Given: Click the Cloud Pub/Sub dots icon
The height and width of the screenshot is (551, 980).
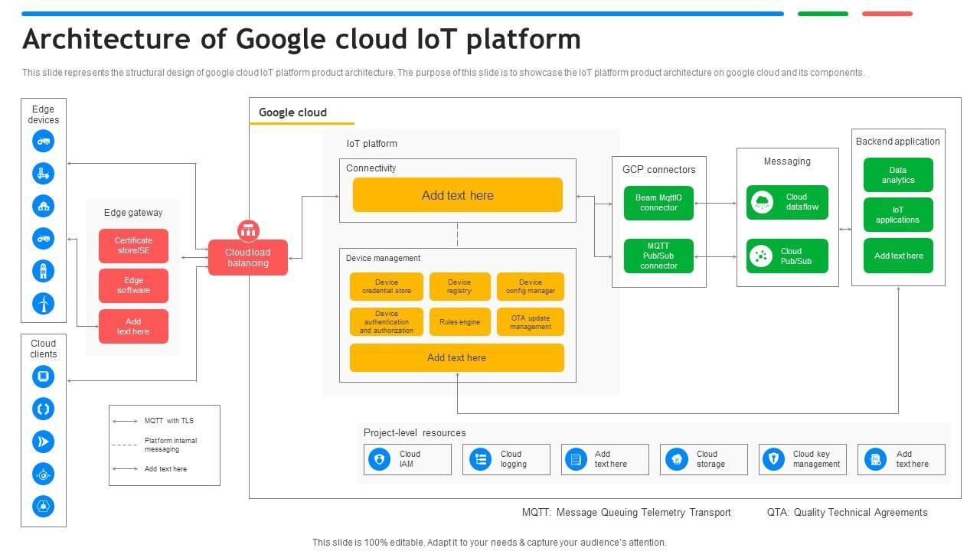Looking at the screenshot, I should point(762,256).
